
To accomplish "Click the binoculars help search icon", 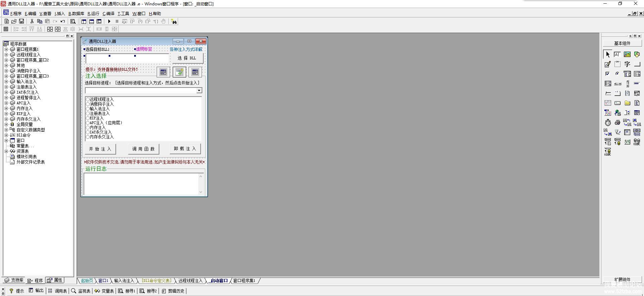I will (174, 21).
